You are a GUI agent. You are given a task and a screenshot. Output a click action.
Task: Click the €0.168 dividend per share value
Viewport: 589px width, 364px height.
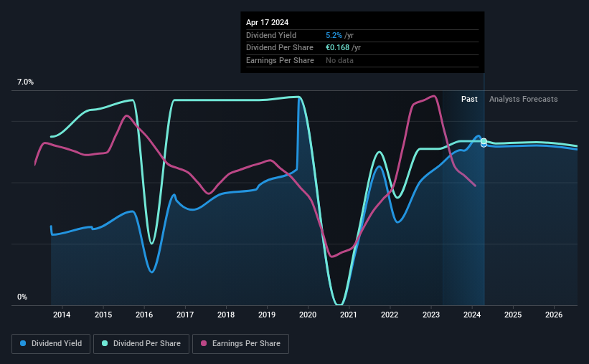coord(337,48)
